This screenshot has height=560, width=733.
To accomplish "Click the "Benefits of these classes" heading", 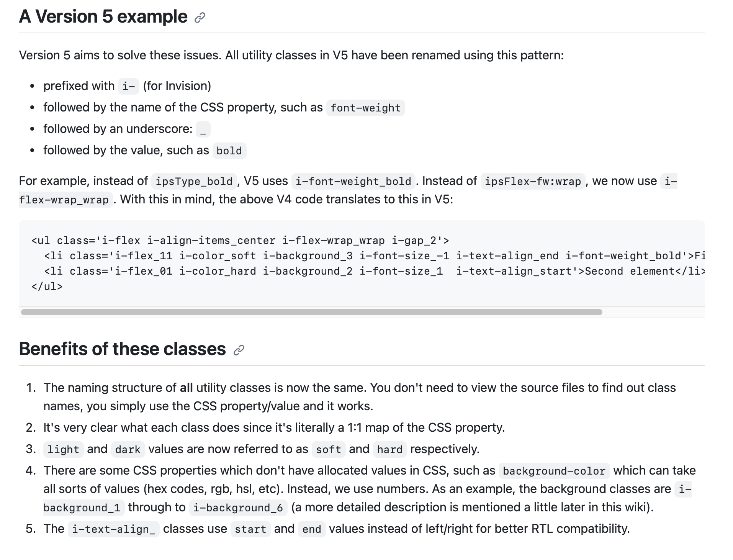I will click(x=122, y=349).
